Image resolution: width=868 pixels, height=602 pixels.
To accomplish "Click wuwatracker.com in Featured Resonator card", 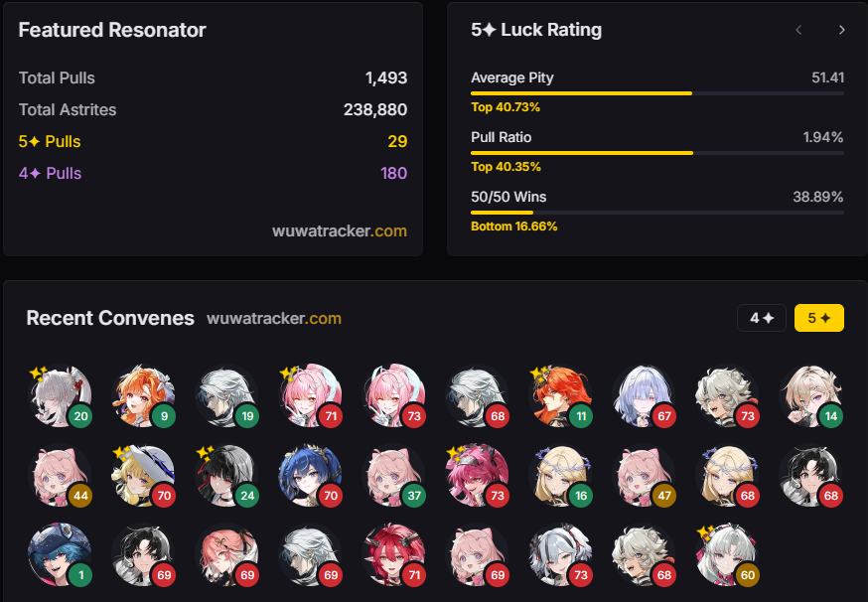I will [340, 230].
